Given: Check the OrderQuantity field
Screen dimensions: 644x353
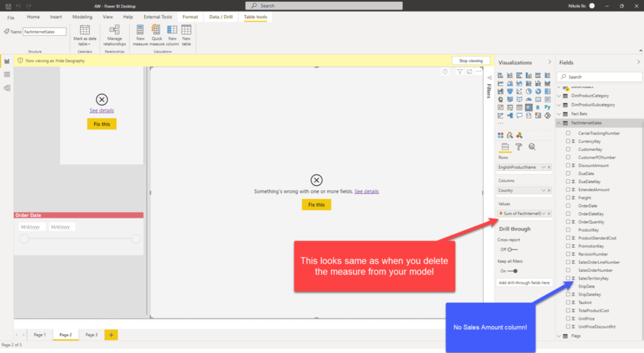Looking at the screenshot, I should pos(568,222).
